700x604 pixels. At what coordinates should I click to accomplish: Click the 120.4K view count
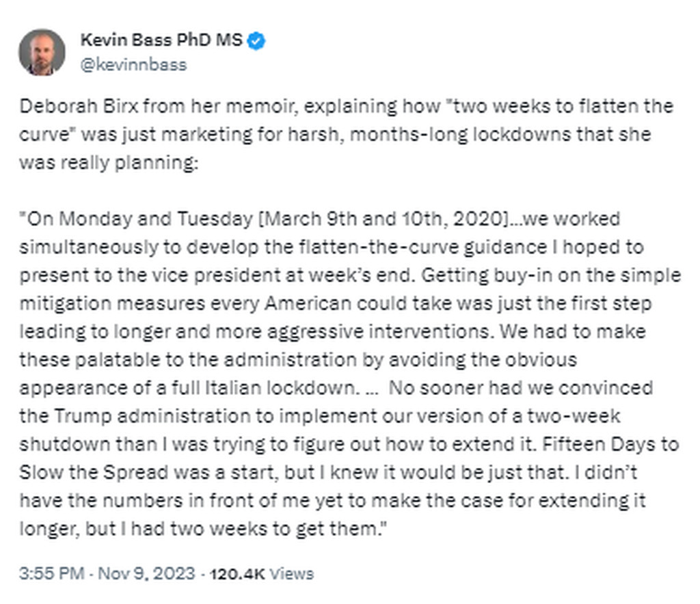tap(237, 574)
